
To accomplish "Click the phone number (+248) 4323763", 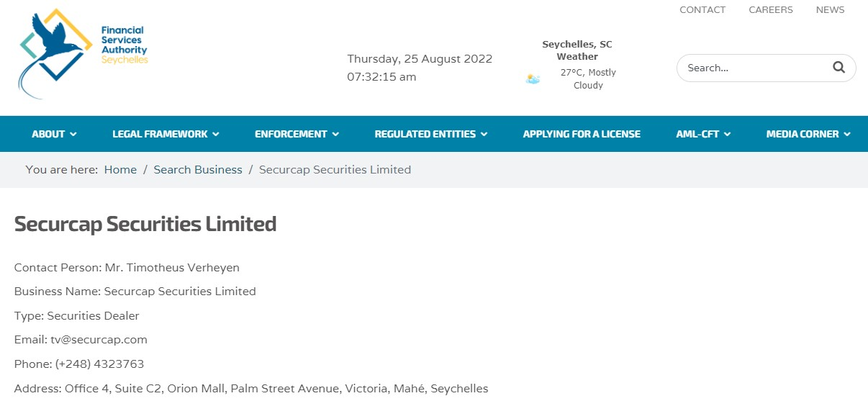I will (99, 364).
